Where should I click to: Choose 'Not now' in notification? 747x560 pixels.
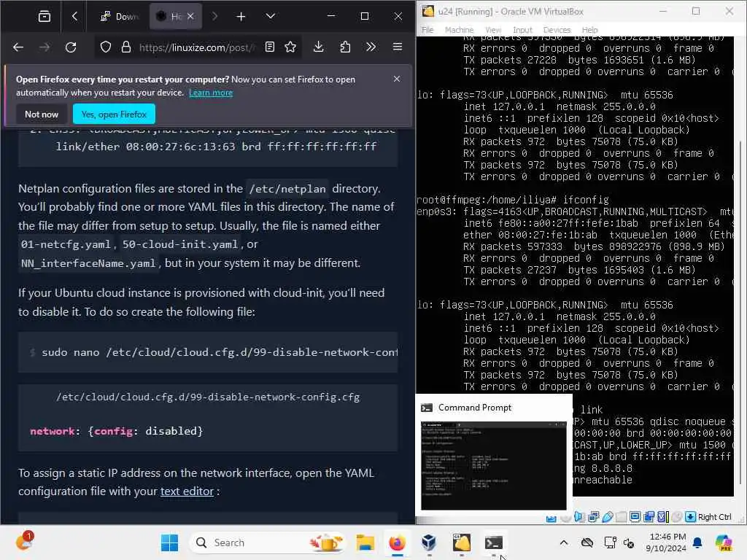click(x=42, y=114)
